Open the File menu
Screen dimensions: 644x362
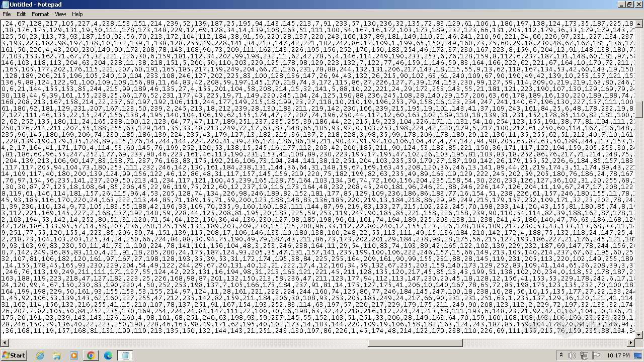click(x=7, y=14)
